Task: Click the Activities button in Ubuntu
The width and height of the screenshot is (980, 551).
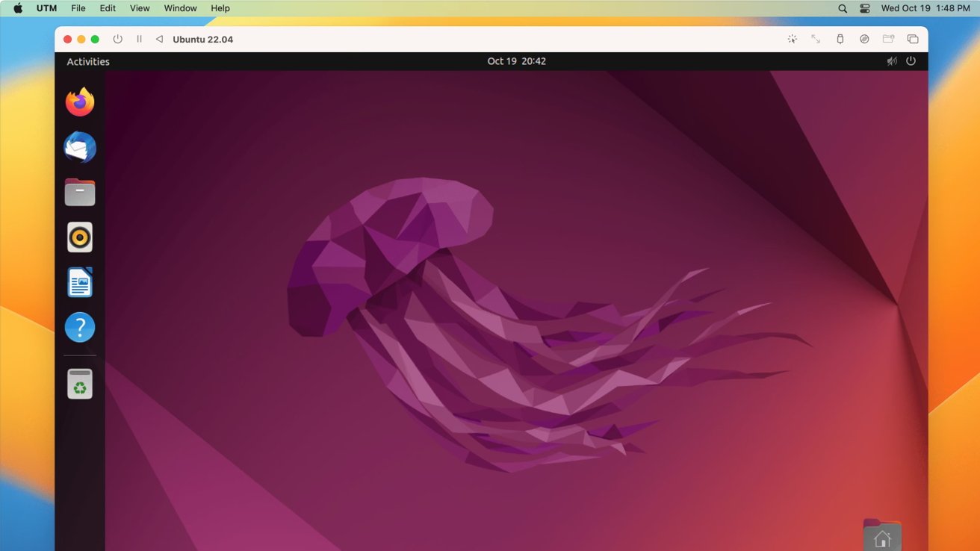Action: coord(87,60)
